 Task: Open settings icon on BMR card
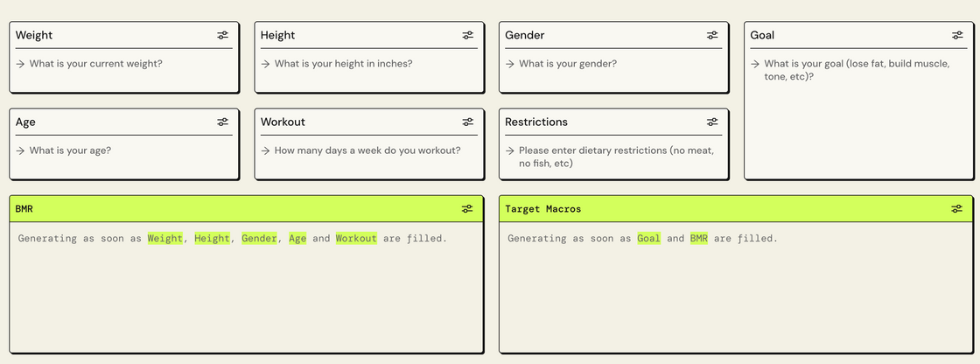(x=468, y=209)
